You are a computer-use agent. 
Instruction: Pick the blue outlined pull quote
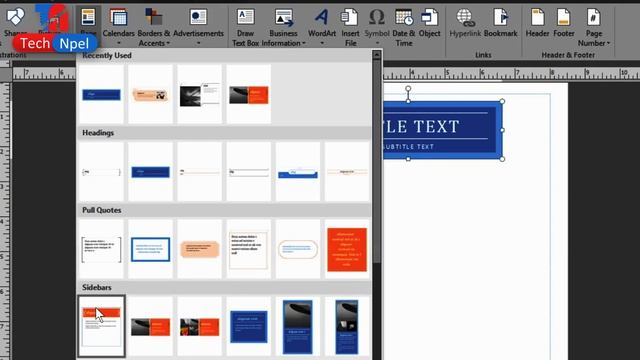pyautogui.click(x=151, y=249)
